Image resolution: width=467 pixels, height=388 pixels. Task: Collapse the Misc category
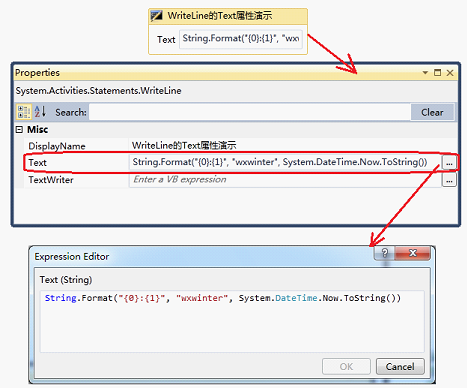point(19,129)
